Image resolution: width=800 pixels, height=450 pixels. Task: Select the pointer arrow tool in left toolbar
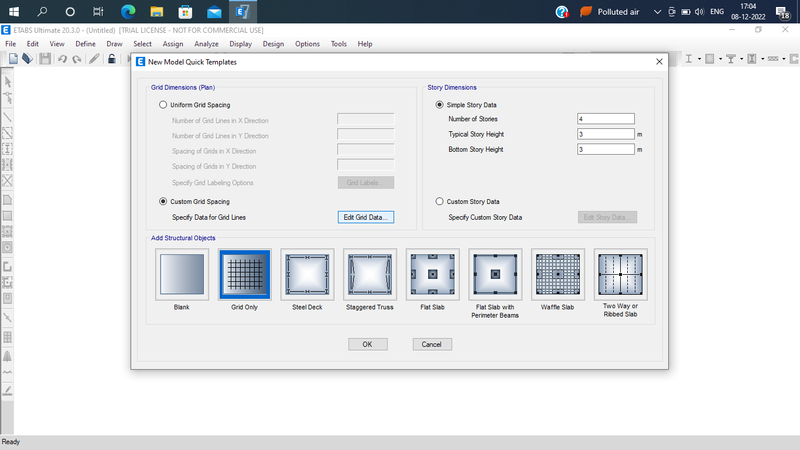pyautogui.click(x=8, y=82)
